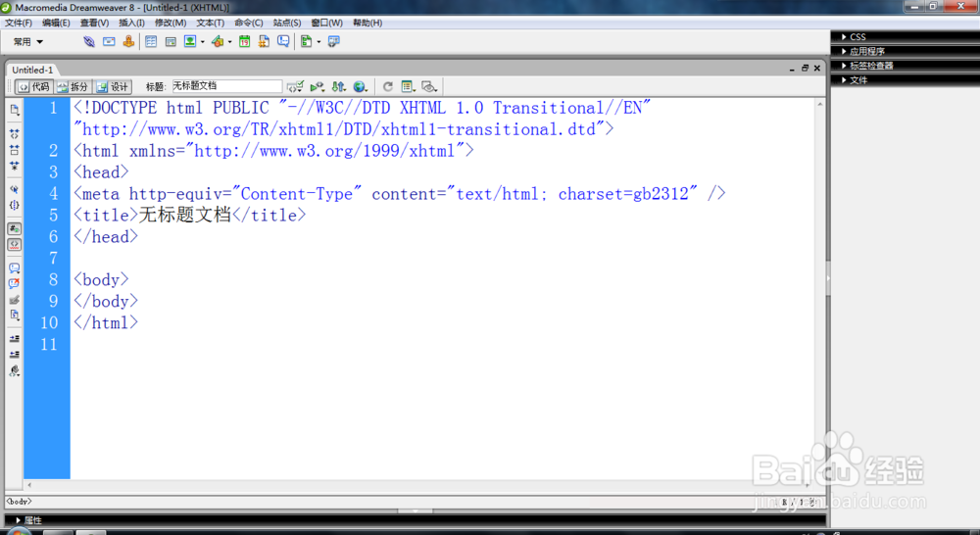Open the 文件(F) menu

pyautogui.click(x=19, y=23)
